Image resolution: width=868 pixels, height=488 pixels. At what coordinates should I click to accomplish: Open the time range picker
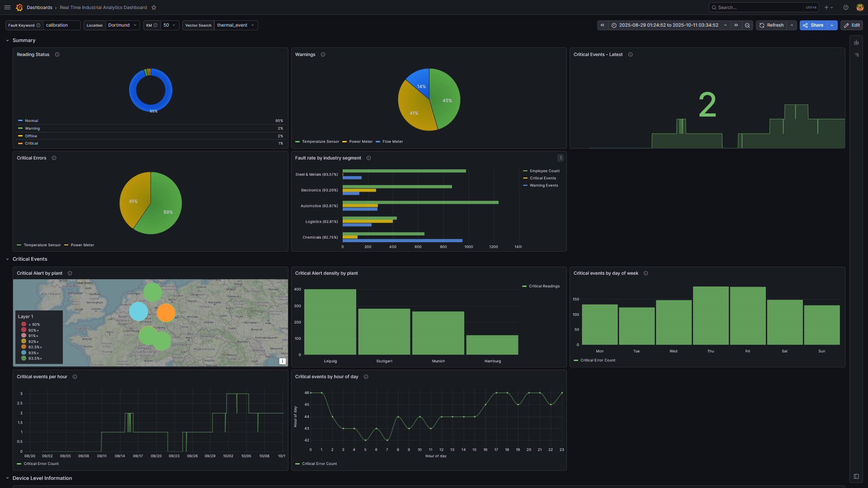coord(669,25)
